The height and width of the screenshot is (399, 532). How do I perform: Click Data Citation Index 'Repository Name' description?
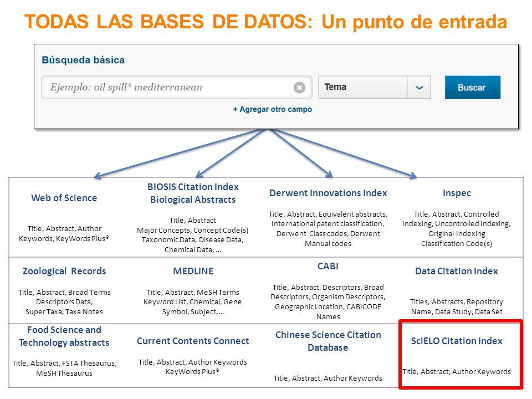coord(457,306)
